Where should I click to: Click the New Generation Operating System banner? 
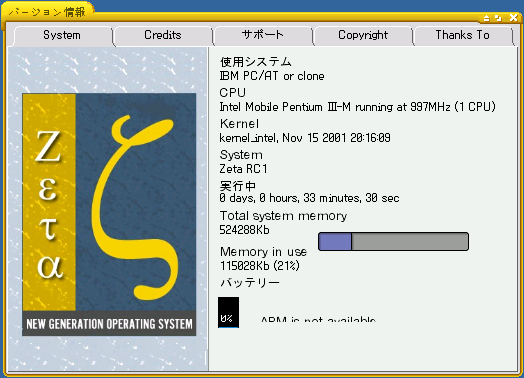109,324
